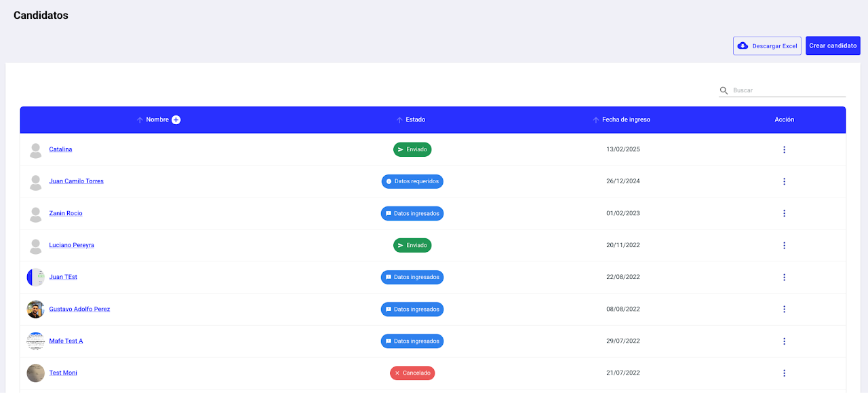Image resolution: width=868 pixels, height=393 pixels.
Task: Open three-dot action menu for Catalina
Action: pyautogui.click(x=784, y=149)
